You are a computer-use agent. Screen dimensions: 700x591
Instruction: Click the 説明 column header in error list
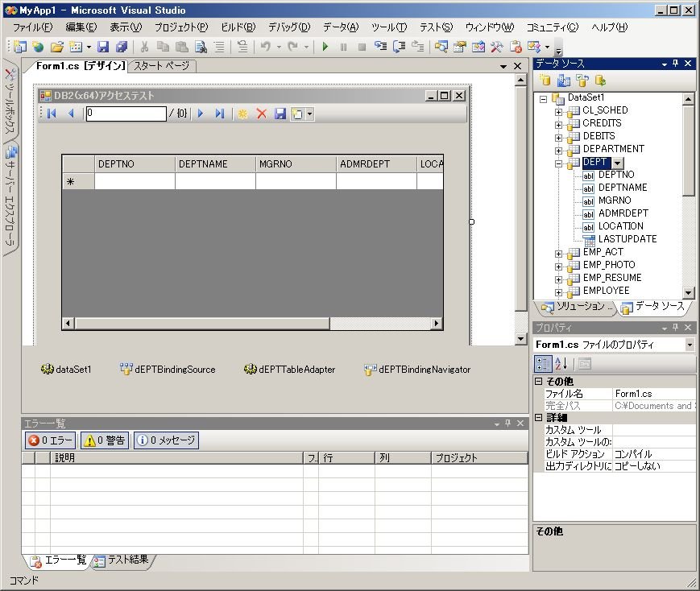tap(176, 457)
